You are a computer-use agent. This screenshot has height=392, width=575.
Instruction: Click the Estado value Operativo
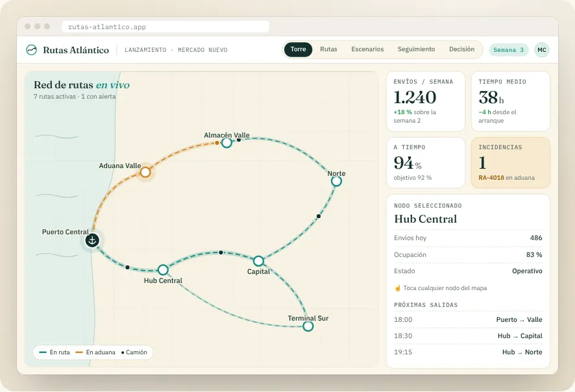[x=528, y=271]
